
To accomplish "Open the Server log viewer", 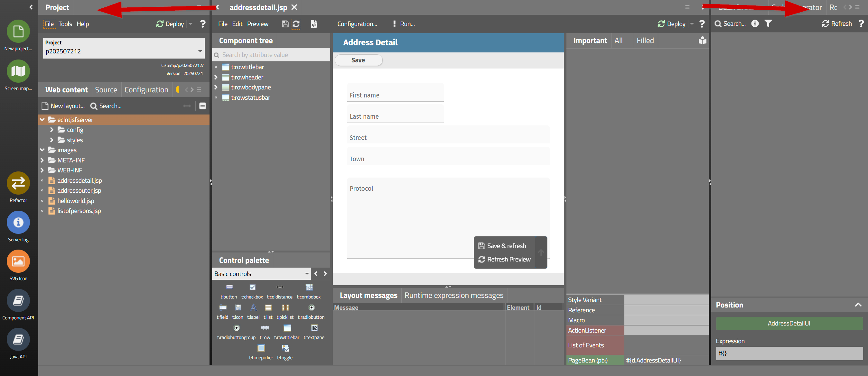I will click(x=18, y=222).
